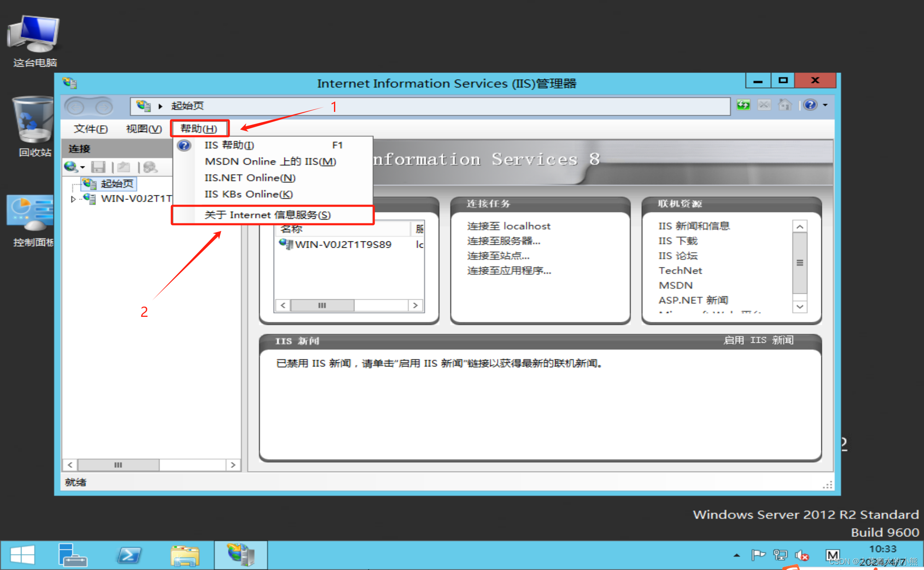The width and height of the screenshot is (924, 570).
Task: Select 关于 Internet 信息服务(S) menu entry
Action: [x=267, y=215]
